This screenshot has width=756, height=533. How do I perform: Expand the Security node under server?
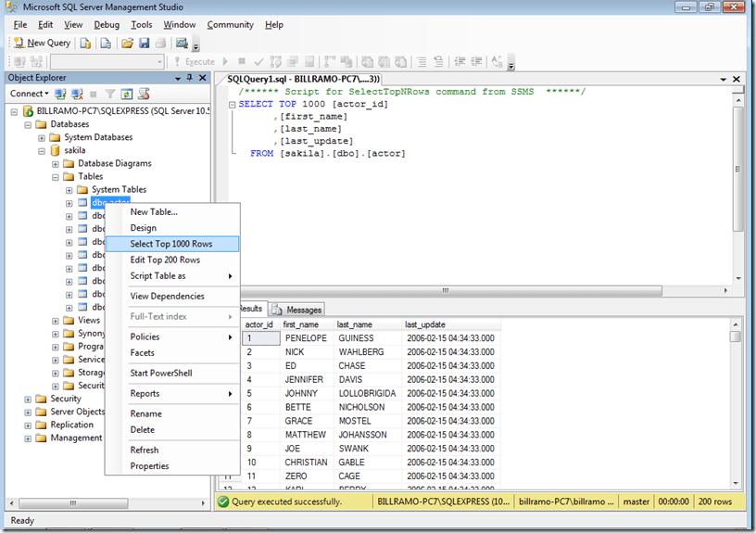(28, 399)
